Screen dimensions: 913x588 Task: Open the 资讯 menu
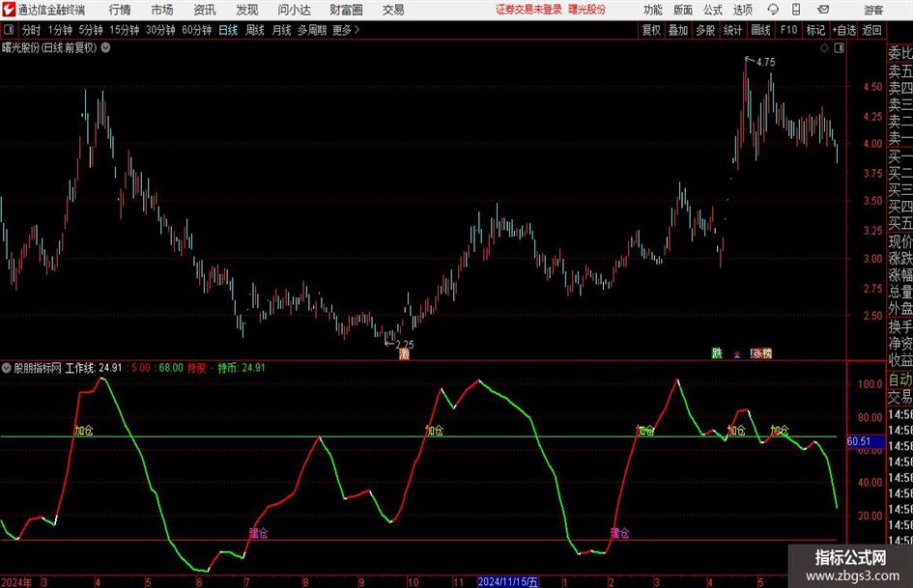205,10
